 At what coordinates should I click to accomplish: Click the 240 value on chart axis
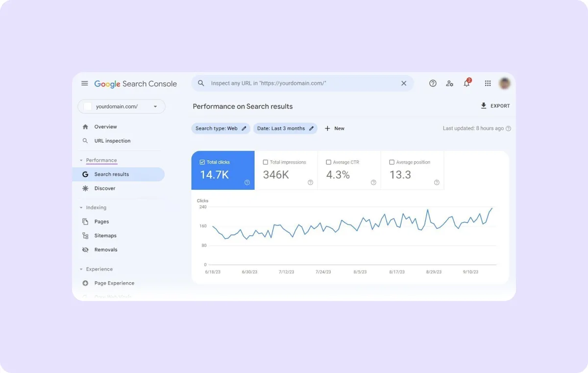pos(203,207)
